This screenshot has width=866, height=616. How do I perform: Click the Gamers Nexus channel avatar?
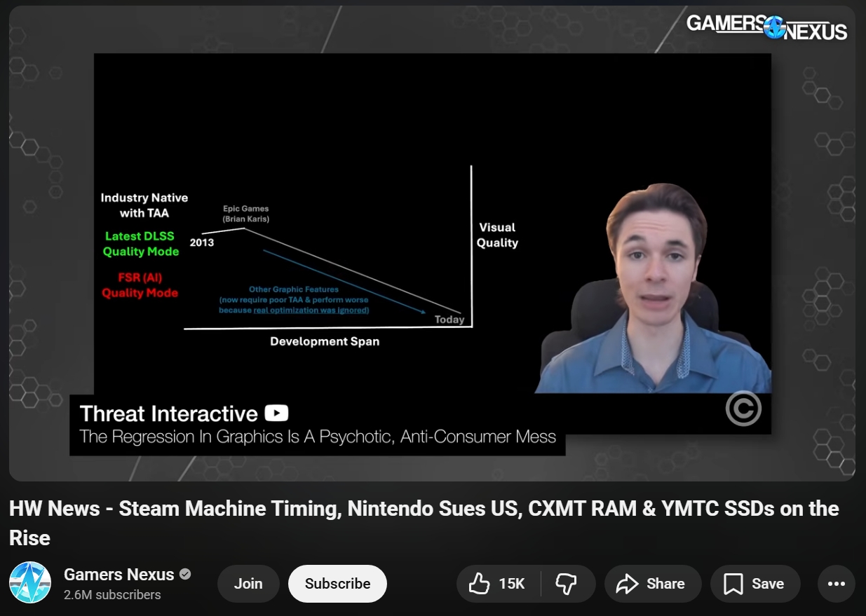coord(30,582)
